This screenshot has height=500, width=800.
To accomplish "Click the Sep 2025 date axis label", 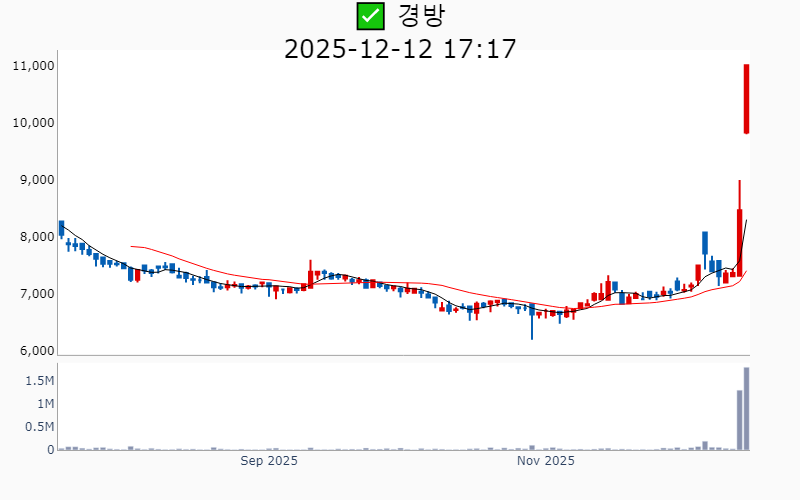I will pos(270,461).
